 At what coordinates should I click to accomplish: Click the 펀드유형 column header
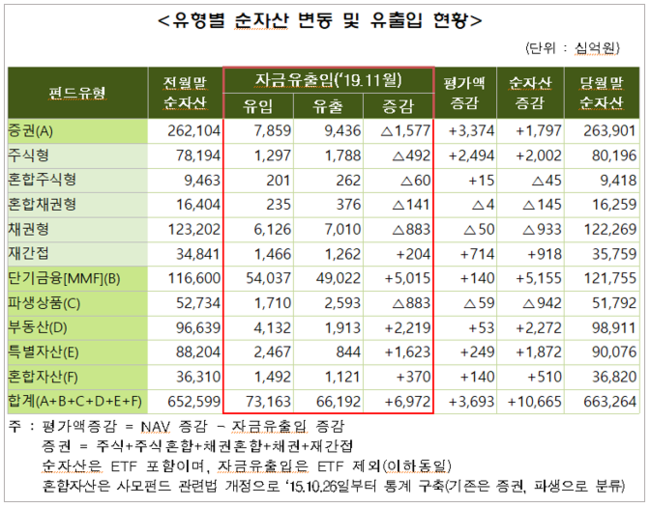[77, 94]
